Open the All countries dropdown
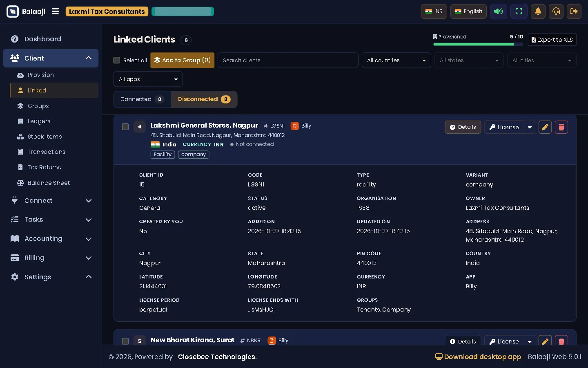 [396, 60]
